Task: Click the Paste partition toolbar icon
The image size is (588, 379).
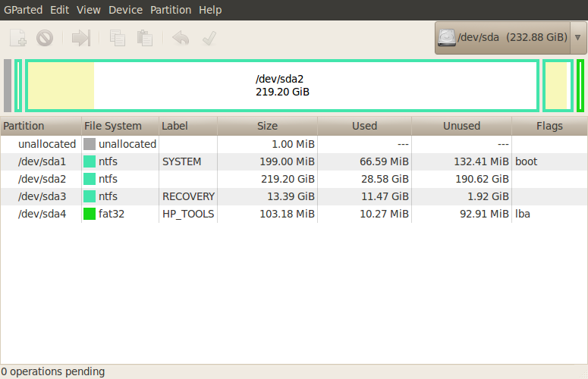Action: coord(144,38)
